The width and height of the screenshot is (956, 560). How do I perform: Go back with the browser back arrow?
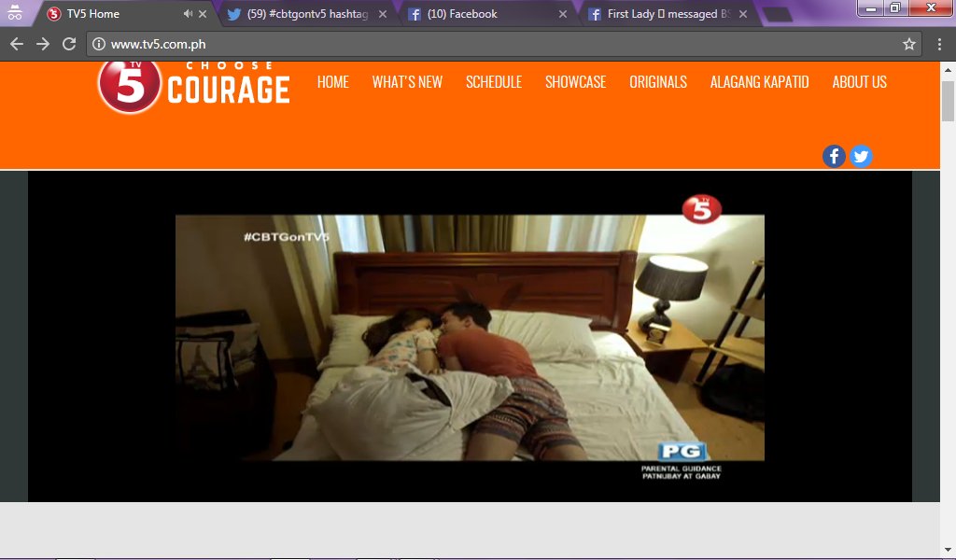[x=17, y=44]
